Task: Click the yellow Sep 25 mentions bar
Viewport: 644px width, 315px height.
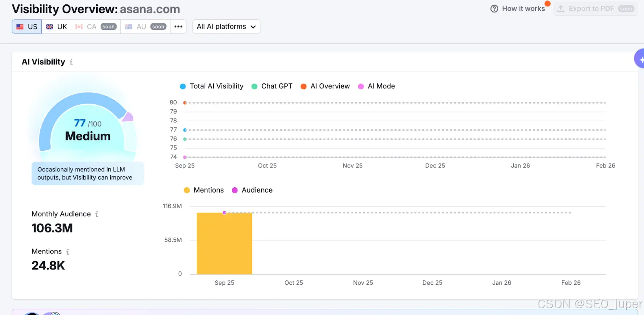Action: (224, 243)
